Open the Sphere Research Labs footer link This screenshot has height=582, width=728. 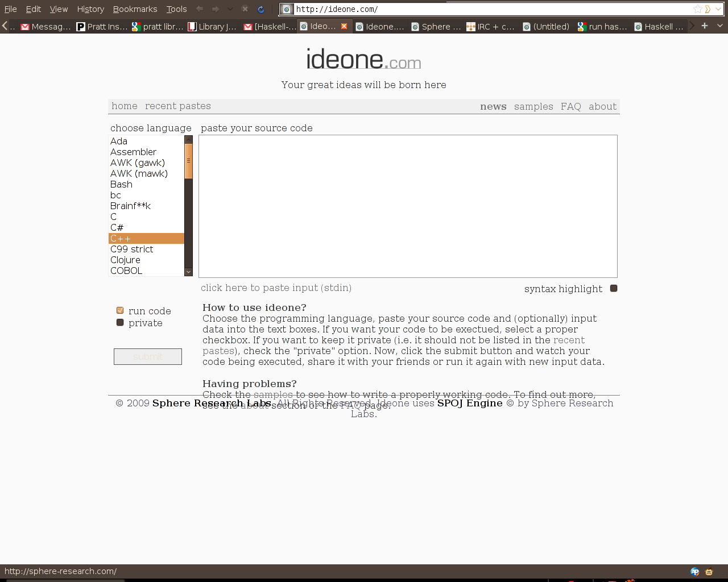(x=212, y=403)
